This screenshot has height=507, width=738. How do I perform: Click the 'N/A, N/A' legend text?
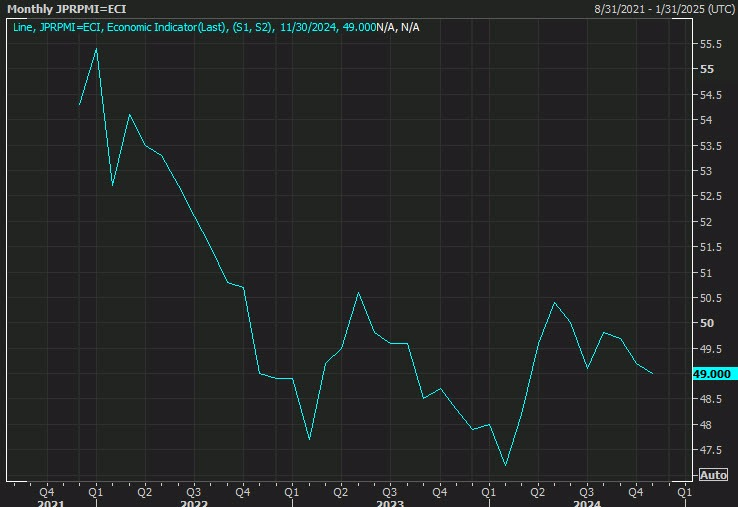[x=398, y=27]
